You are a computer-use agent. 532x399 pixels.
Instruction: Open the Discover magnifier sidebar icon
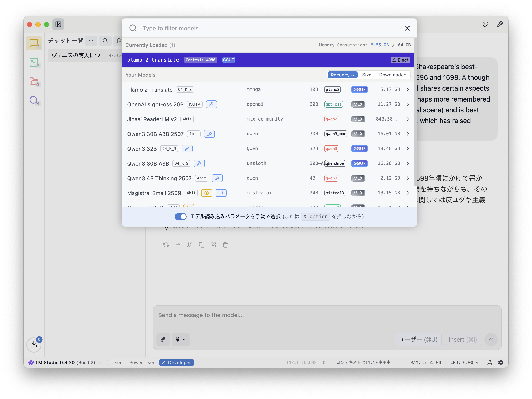(34, 100)
